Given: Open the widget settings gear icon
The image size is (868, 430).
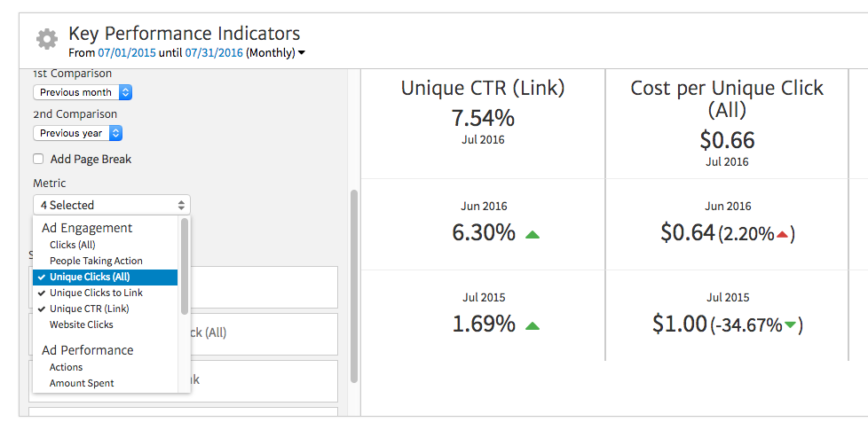Looking at the screenshot, I should pyautogui.click(x=46, y=40).
